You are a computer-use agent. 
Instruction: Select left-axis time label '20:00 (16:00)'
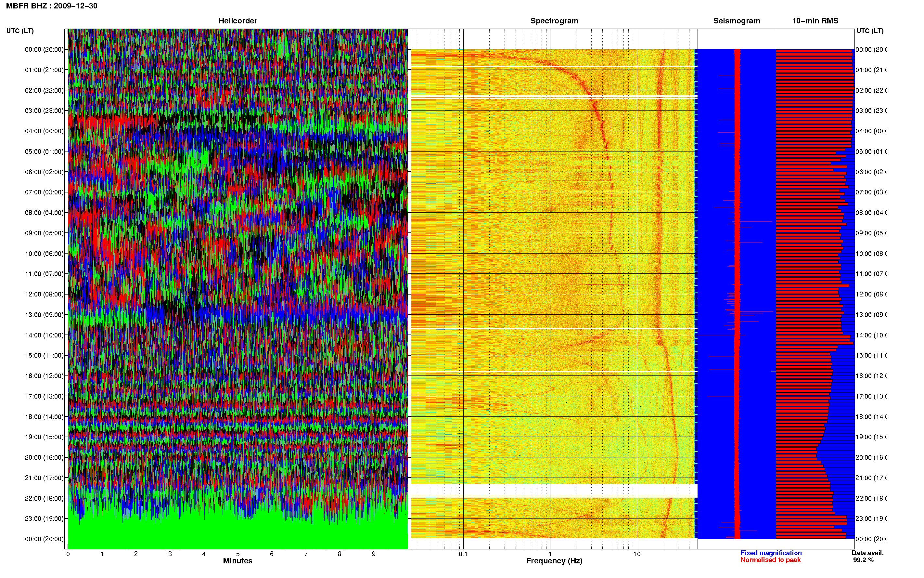44,458
